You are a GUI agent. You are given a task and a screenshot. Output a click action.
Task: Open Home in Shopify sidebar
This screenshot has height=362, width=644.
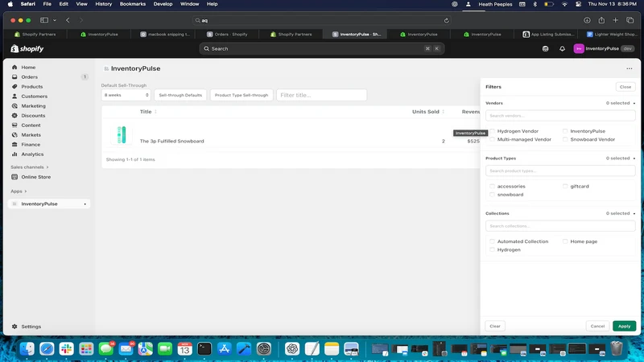point(28,68)
